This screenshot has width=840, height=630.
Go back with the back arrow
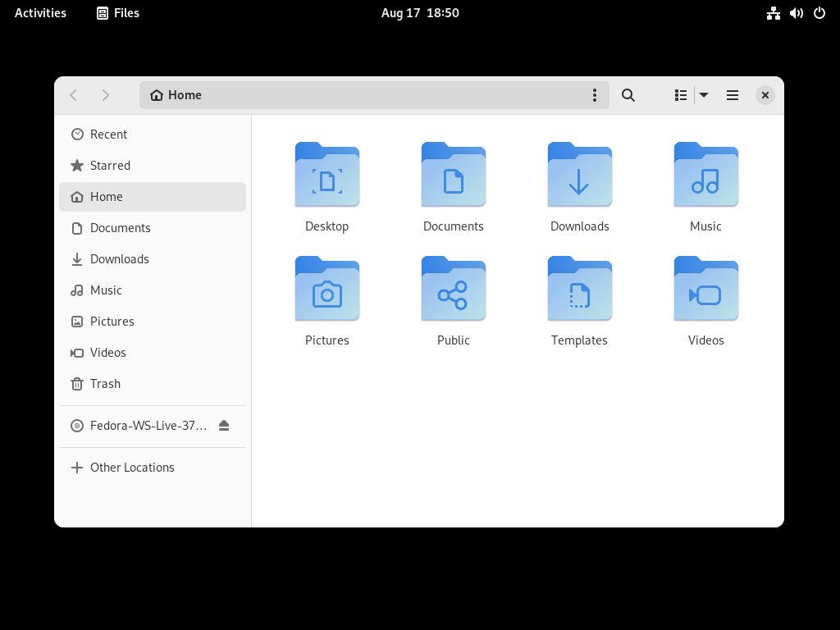(x=74, y=95)
